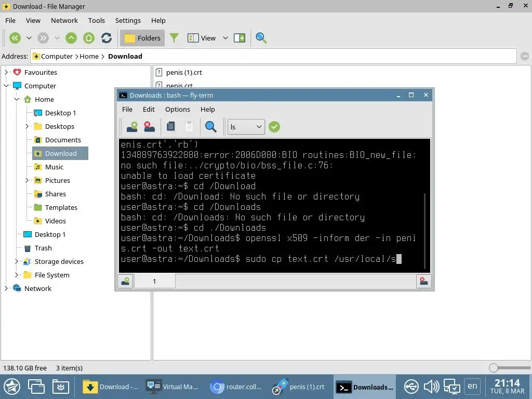The width and height of the screenshot is (532, 399).
Task: Open back history dropdown arrow
Action: tap(29, 38)
